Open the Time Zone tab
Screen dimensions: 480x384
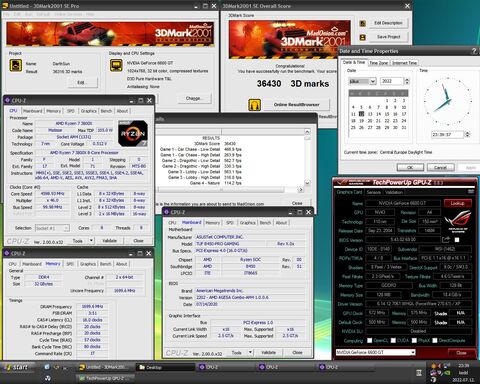point(378,63)
